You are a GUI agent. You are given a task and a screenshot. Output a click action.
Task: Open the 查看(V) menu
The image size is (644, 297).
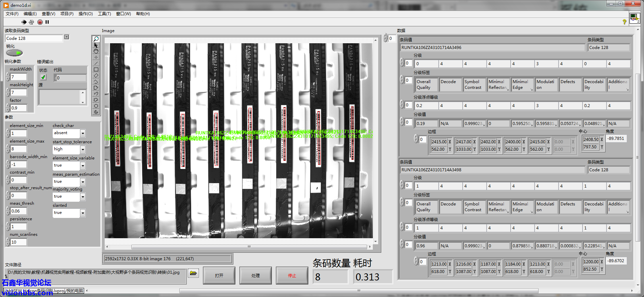click(48, 14)
